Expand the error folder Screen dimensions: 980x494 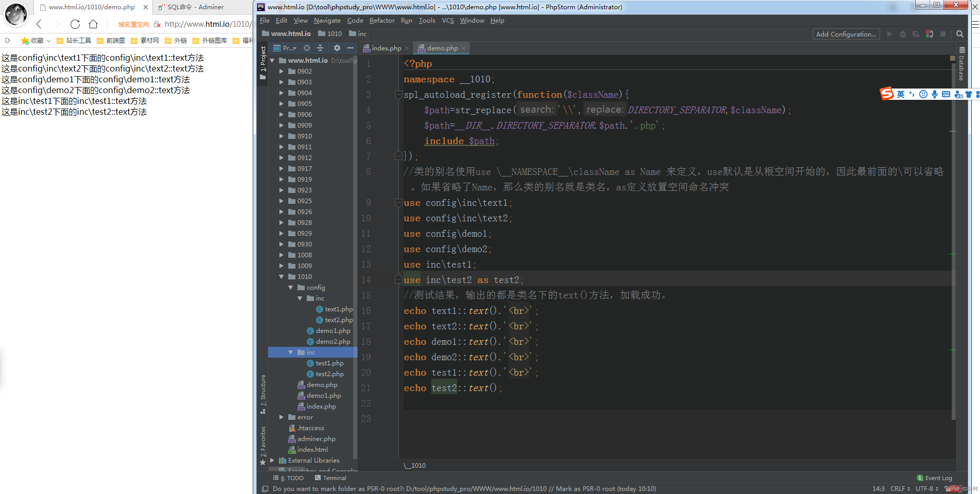pyautogui.click(x=282, y=417)
